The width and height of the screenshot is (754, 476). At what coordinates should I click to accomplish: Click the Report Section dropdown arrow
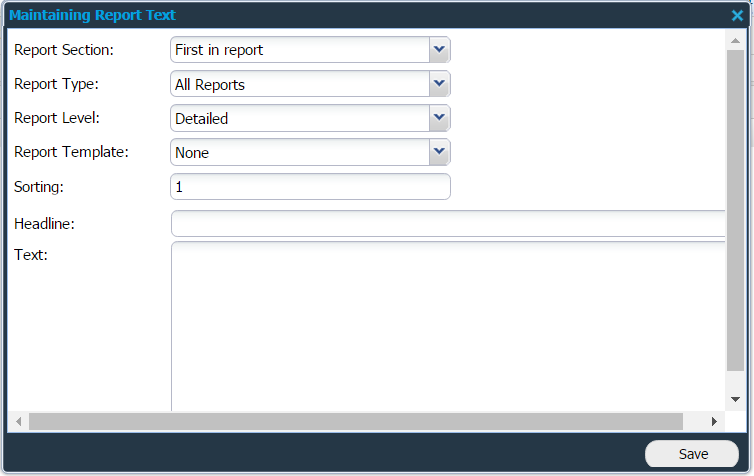tap(438, 50)
